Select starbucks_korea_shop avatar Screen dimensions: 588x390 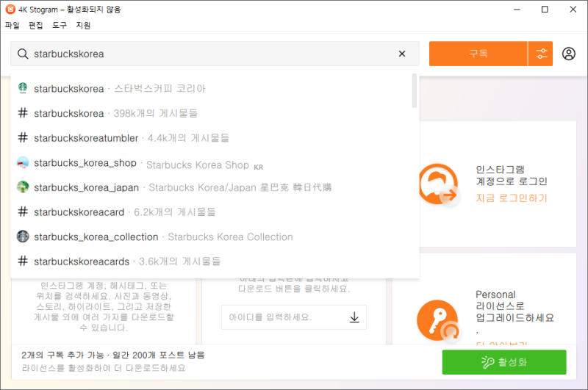pyautogui.click(x=23, y=162)
